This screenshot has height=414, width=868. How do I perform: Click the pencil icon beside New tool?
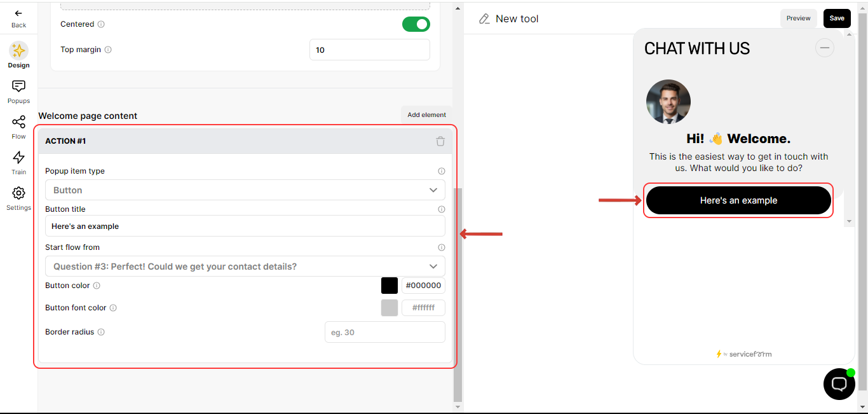pos(485,18)
